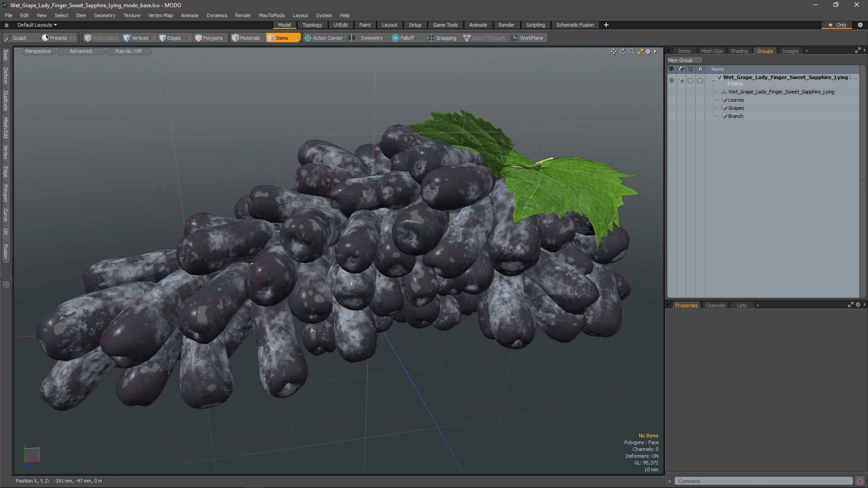Add a new layout tab with plus
The image size is (868, 488).
pos(606,25)
